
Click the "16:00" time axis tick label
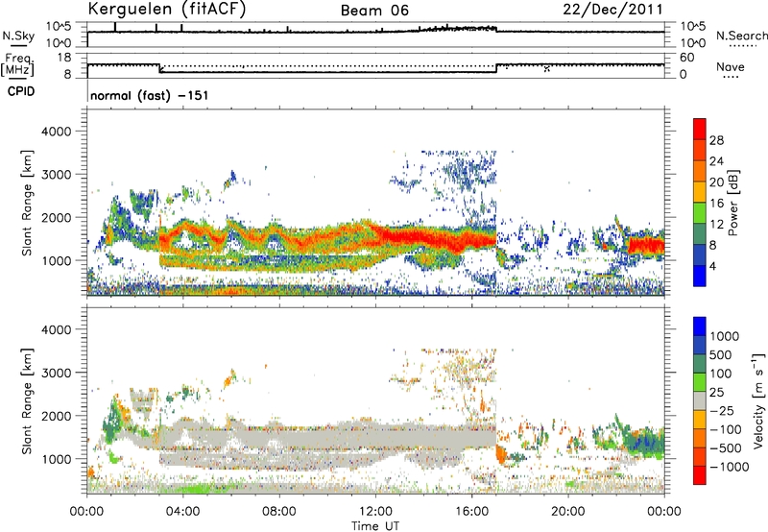point(471,512)
